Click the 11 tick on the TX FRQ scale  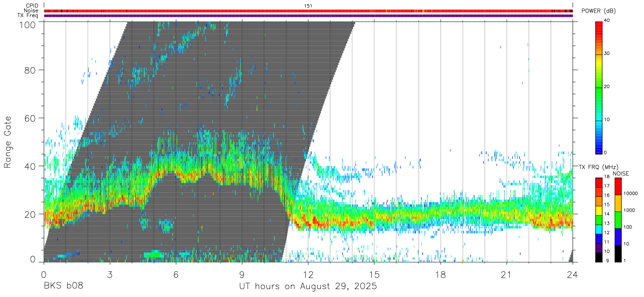click(607, 242)
